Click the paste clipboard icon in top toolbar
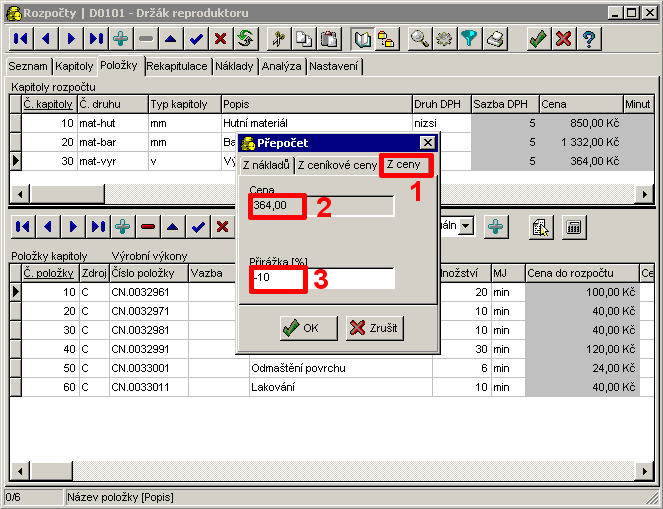 327,39
